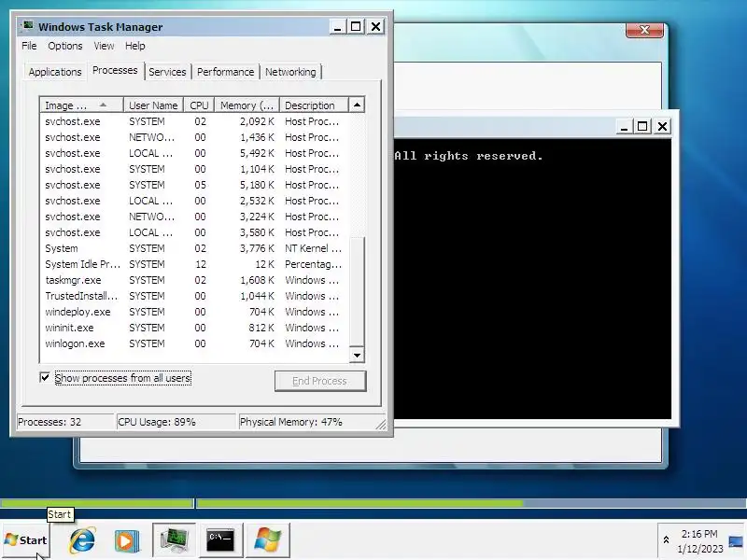Select the wininit.exe process row

pos(194,328)
